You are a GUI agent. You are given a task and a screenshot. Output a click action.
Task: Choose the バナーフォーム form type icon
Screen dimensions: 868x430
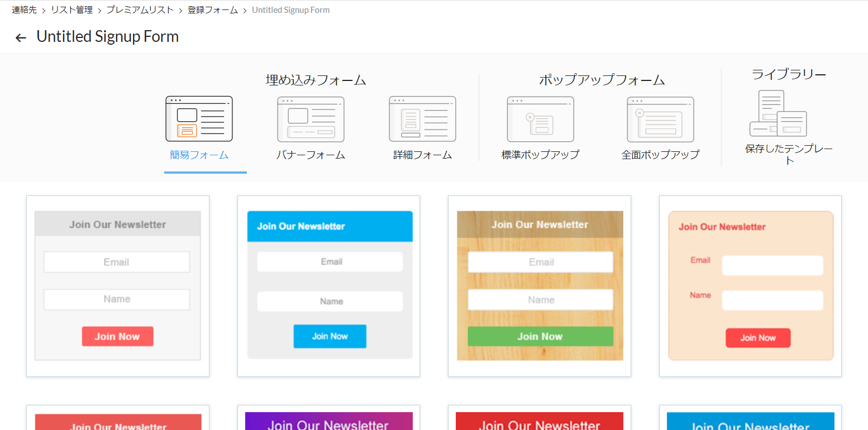[311, 119]
